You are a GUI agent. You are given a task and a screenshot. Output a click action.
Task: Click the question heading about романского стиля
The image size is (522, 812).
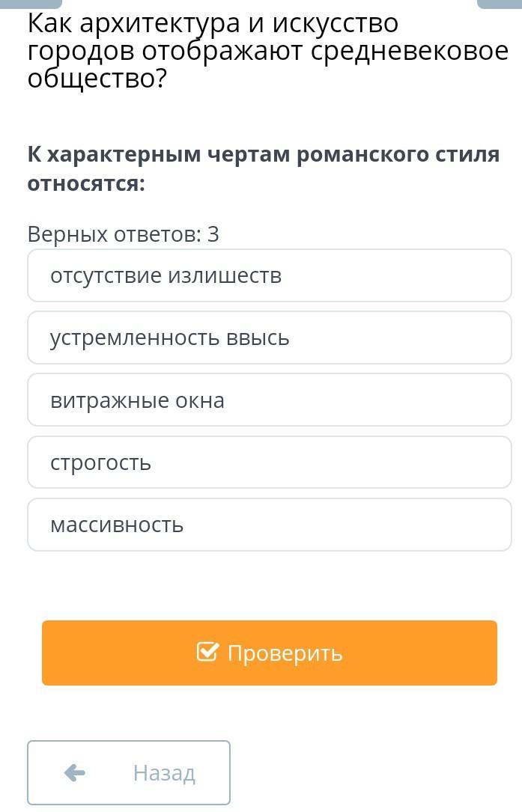coord(264,169)
